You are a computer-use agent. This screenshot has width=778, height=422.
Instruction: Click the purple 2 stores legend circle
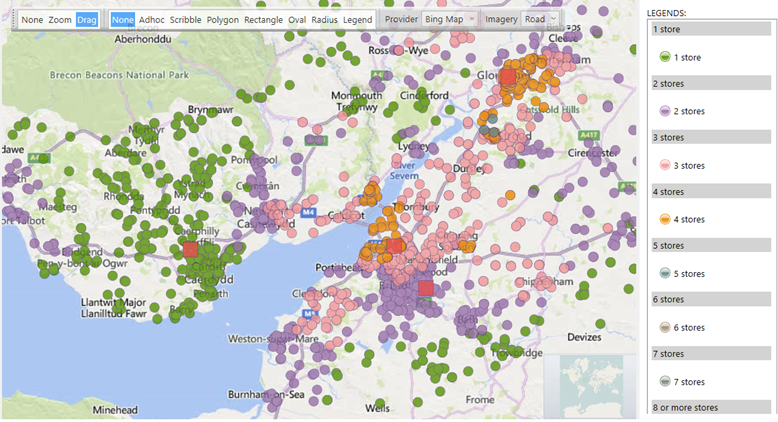665,111
